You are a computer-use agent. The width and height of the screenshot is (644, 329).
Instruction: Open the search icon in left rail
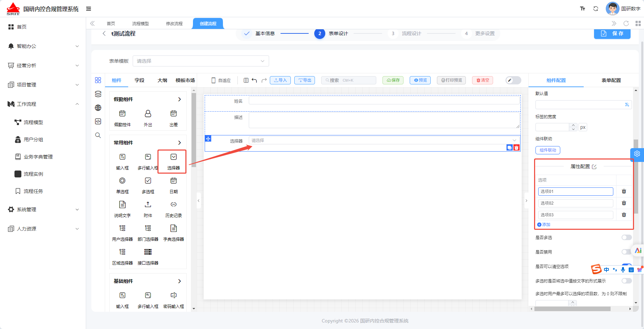(x=98, y=135)
